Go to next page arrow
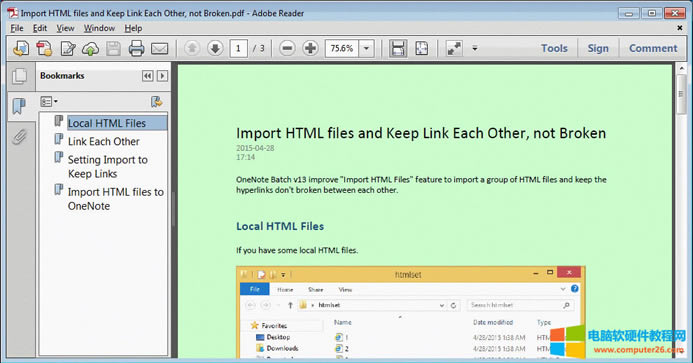The image size is (693, 363). click(215, 48)
